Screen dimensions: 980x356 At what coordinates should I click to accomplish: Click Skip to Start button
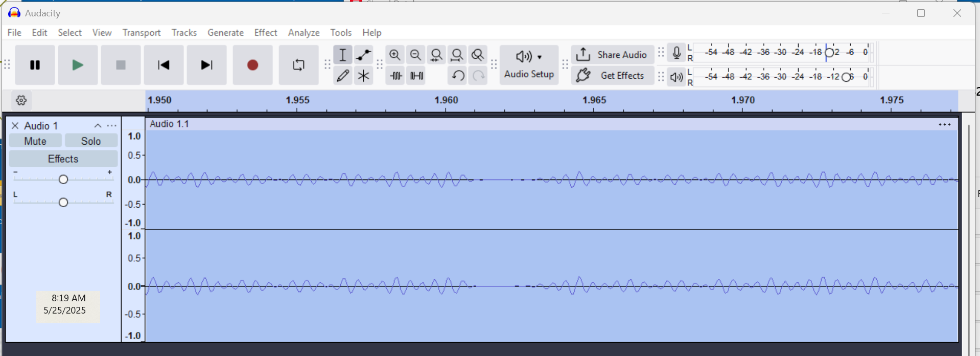164,65
